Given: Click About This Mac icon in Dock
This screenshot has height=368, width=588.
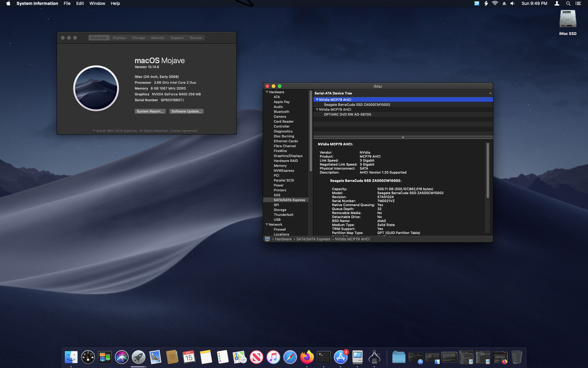Looking at the screenshot, I should pyautogui.click(x=357, y=357).
